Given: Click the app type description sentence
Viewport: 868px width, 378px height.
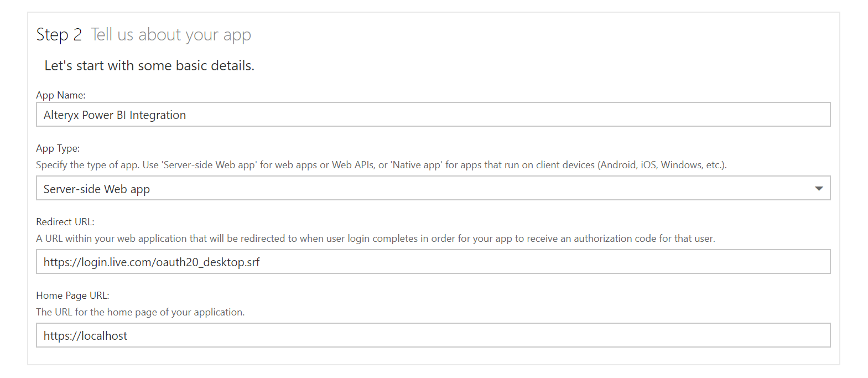Looking at the screenshot, I should 381,164.
